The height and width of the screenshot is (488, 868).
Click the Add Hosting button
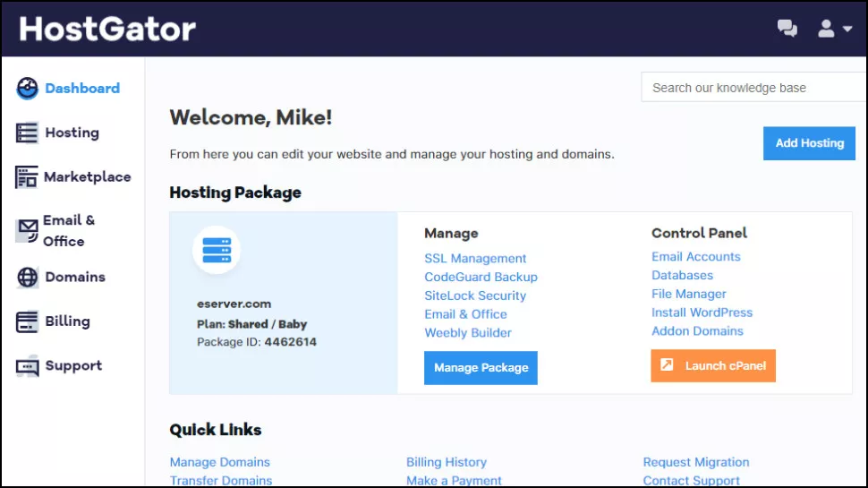click(809, 143)
